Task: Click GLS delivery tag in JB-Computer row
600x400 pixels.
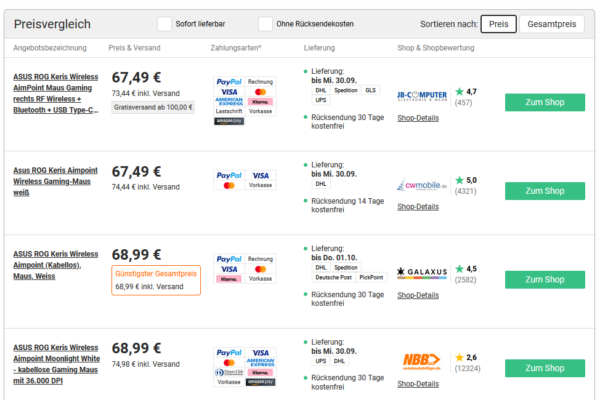Action: (370, 90)
